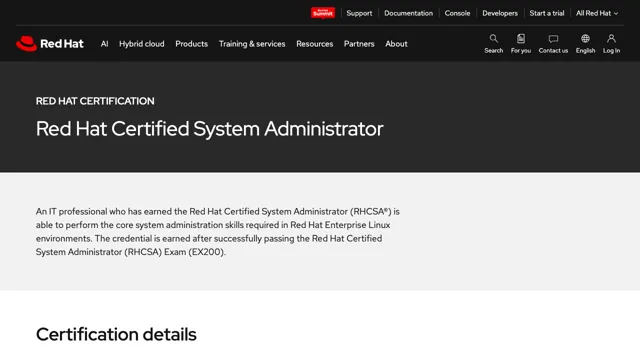
Task: Expand the All Red Hat dropdown
Action: (x=597, y=13)
